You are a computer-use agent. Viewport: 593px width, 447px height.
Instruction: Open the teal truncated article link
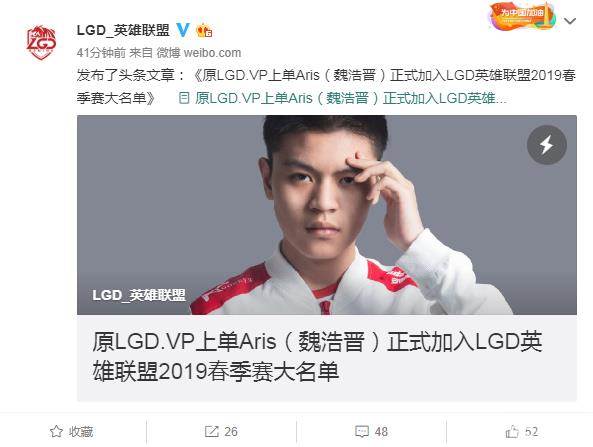click(351, 98)
